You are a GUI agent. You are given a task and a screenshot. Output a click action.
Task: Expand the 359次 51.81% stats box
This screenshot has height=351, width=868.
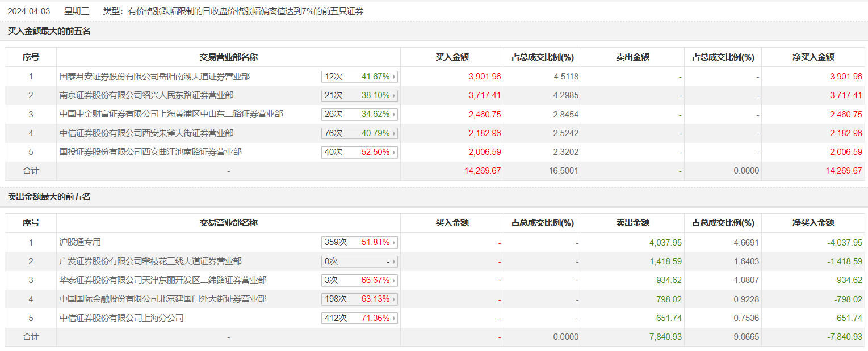[x=359, y=243]
